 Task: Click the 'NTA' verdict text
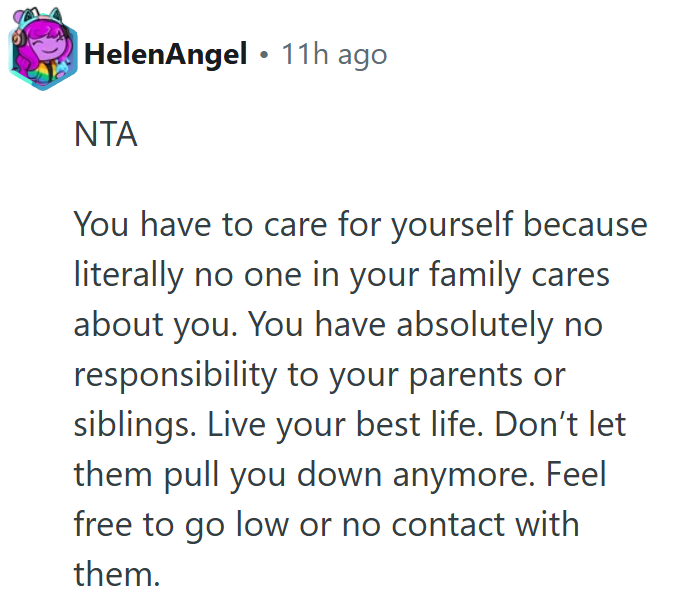pos(106,134)
